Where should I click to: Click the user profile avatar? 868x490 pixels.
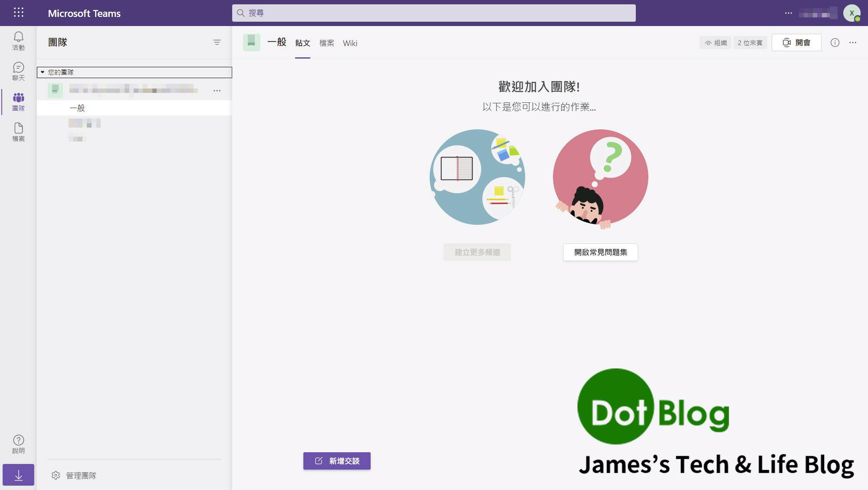tap(851, 13)
